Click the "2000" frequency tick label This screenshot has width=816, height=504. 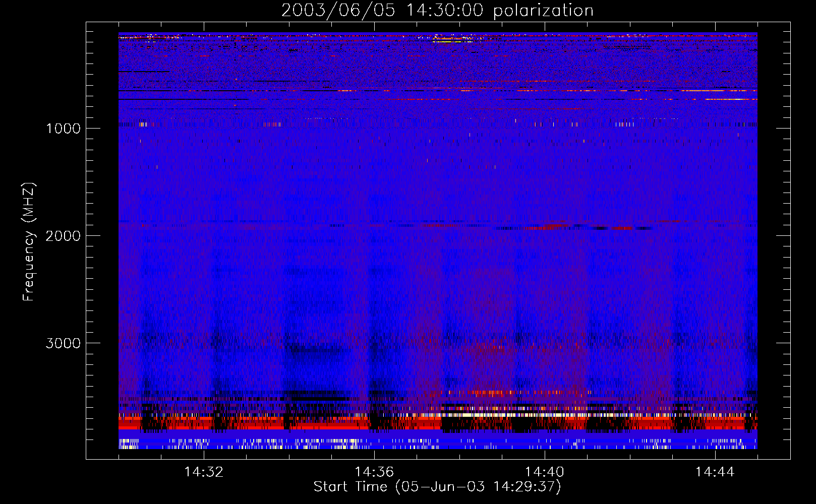[x=63, y=236]
